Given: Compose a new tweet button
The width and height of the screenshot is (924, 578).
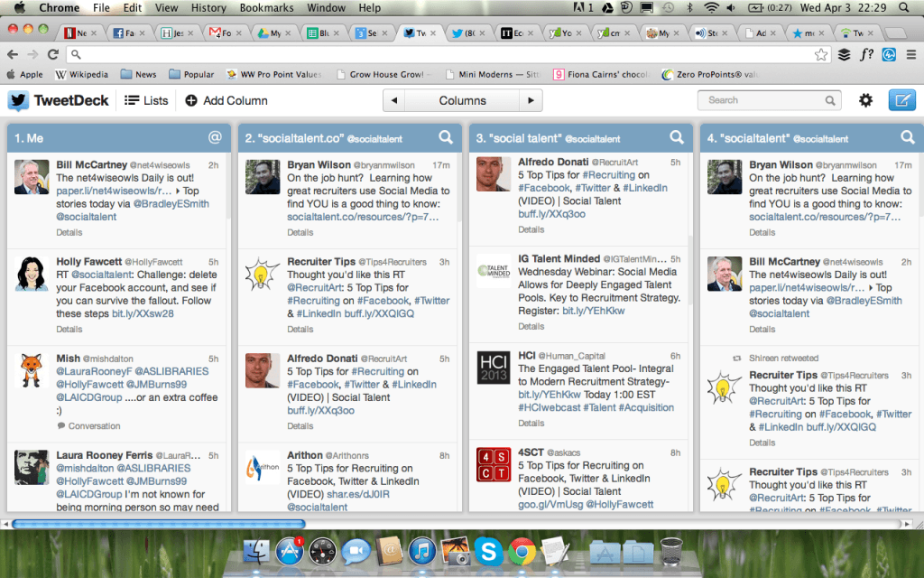Looking at the screenshot, I should click(x=901, y=100).
